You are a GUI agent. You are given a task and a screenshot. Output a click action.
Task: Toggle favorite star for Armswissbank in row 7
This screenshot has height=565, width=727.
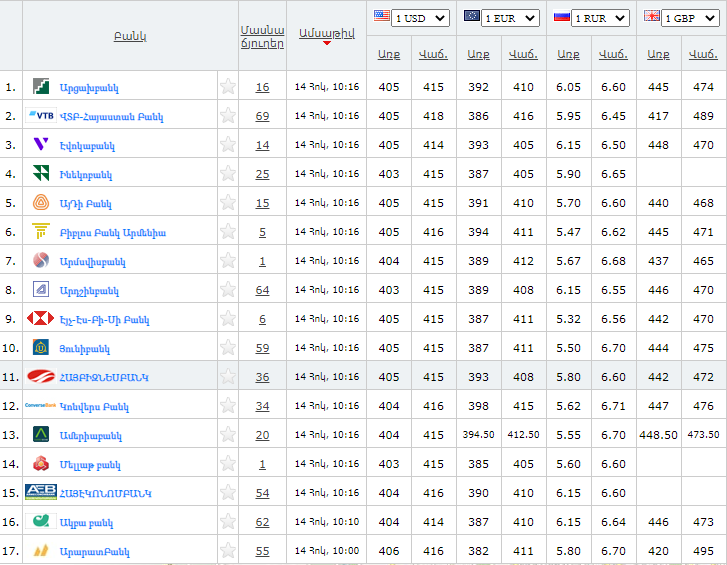click(228, 261)
